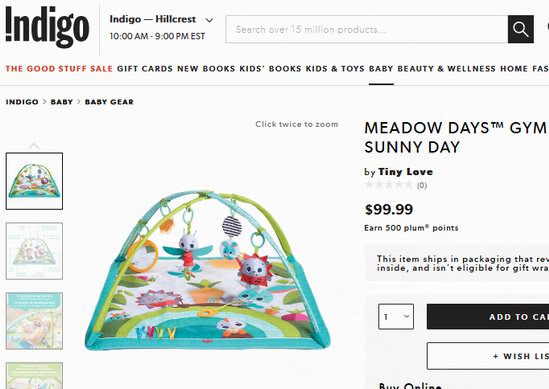Expand the Indigo — Hillcrest store dropdown
The width and height of the screenshot is (549, 389).
209,20
